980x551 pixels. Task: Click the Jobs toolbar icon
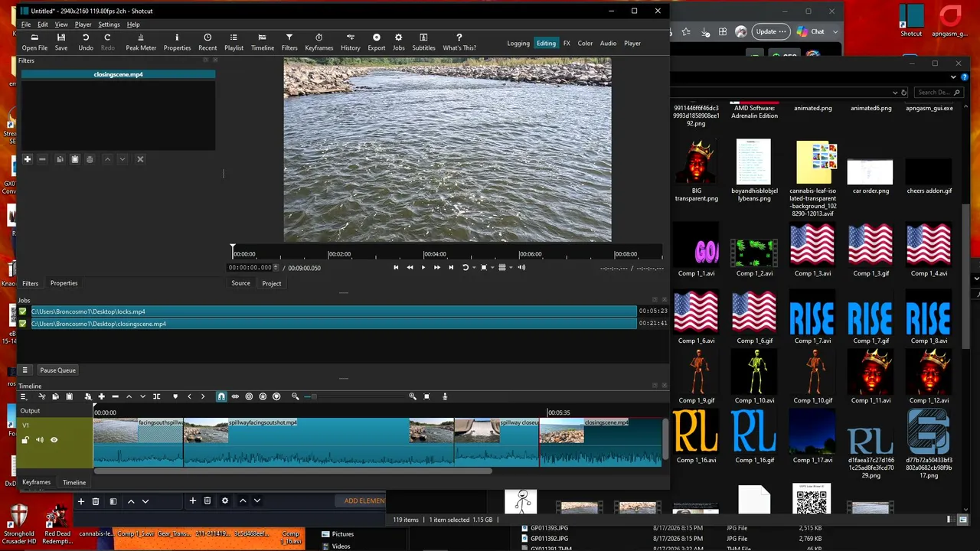click(399, 42)
